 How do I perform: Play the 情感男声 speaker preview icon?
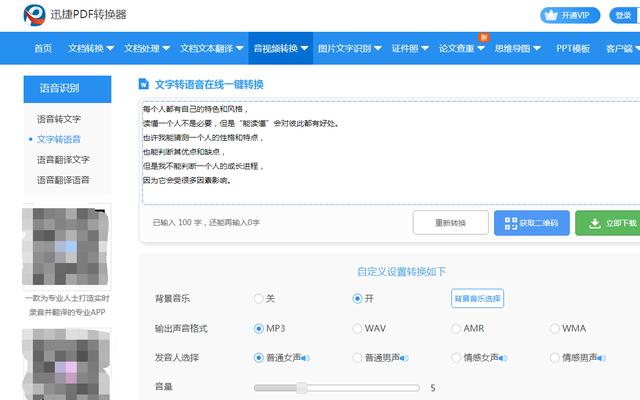[601, 358]
